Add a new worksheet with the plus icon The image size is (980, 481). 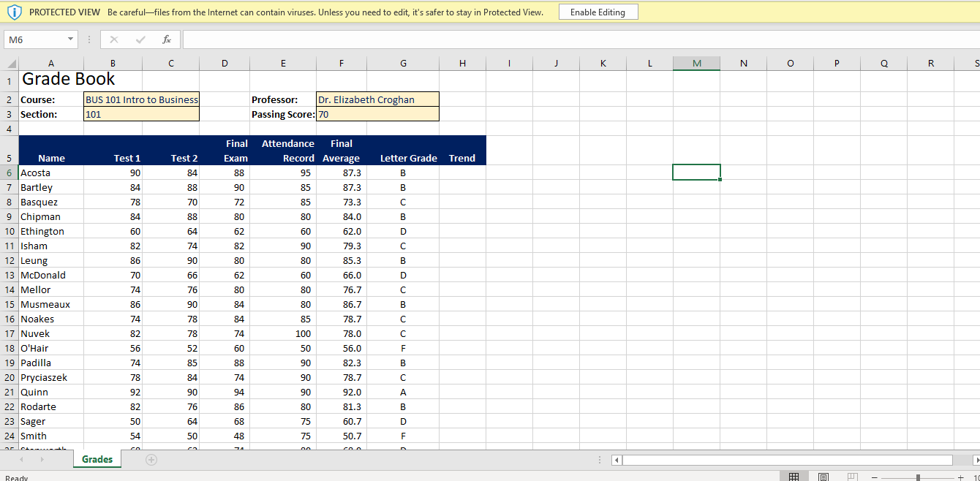point(151,459)
